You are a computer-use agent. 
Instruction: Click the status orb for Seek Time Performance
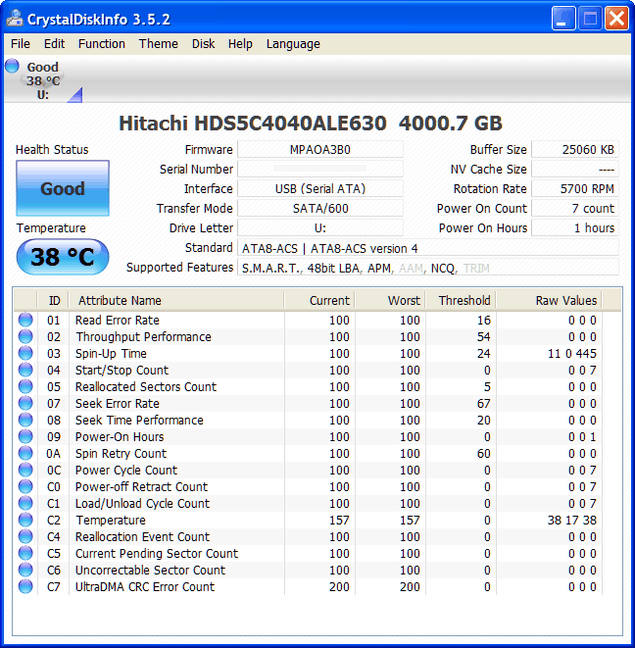pos(26,420)
